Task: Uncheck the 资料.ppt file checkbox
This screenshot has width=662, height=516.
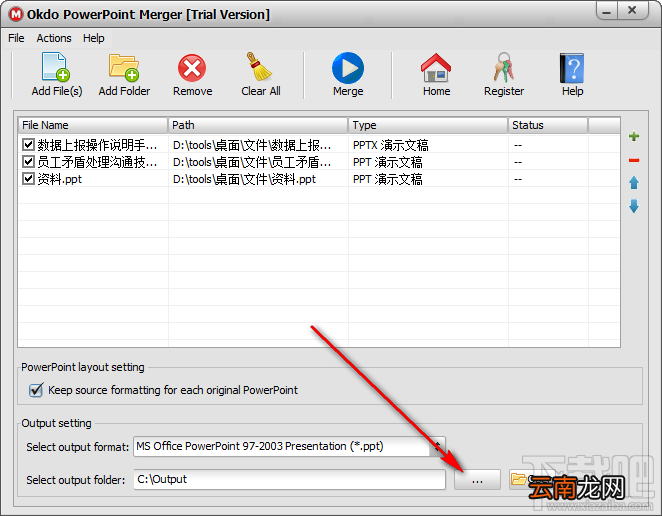Action: pos(28,179)
